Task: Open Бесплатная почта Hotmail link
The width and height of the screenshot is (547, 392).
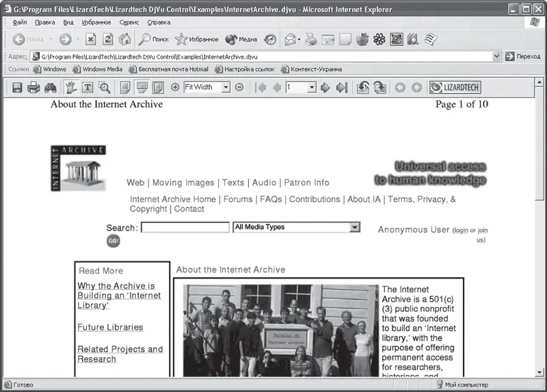Action: click(x=168, y=69)
